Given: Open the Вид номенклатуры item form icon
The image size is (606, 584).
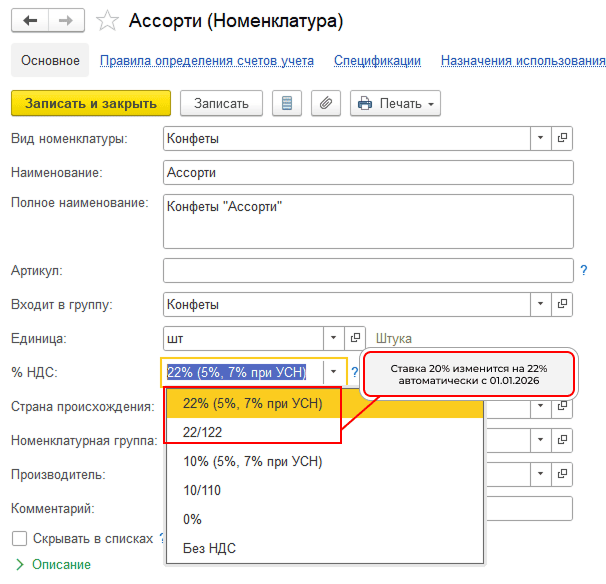Looking at the screenshot, I should click(x=563, y=138).
